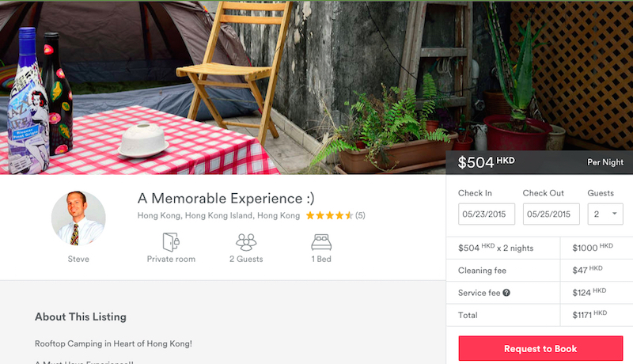Viewport: 633px width, 364px height.
Task: Open the (5) reviews count link
Action: tap(360, 215)
